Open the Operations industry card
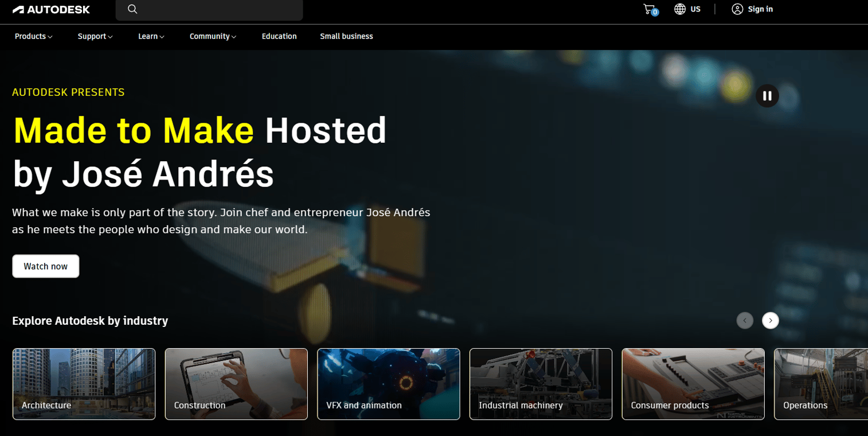 (821, 384)
